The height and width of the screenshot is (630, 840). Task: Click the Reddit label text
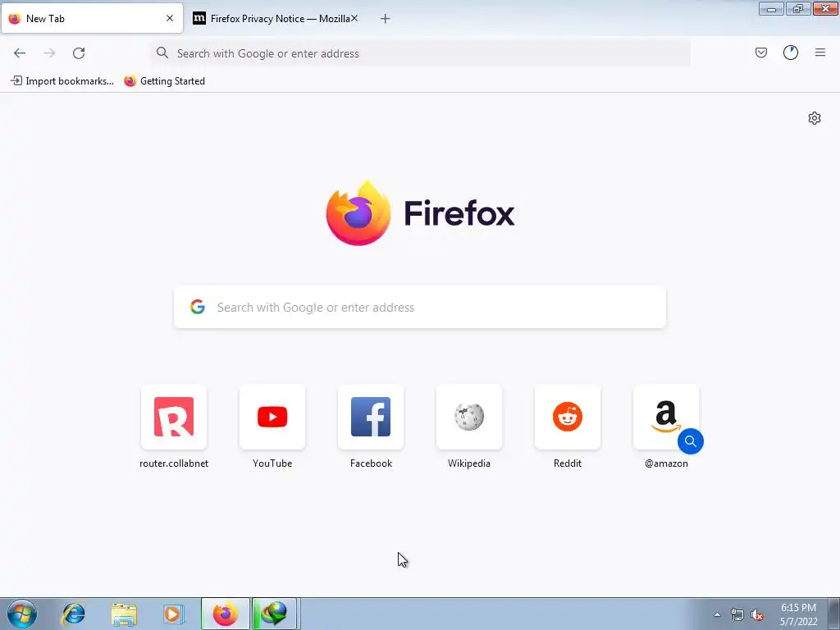click(x=568, y=463)
